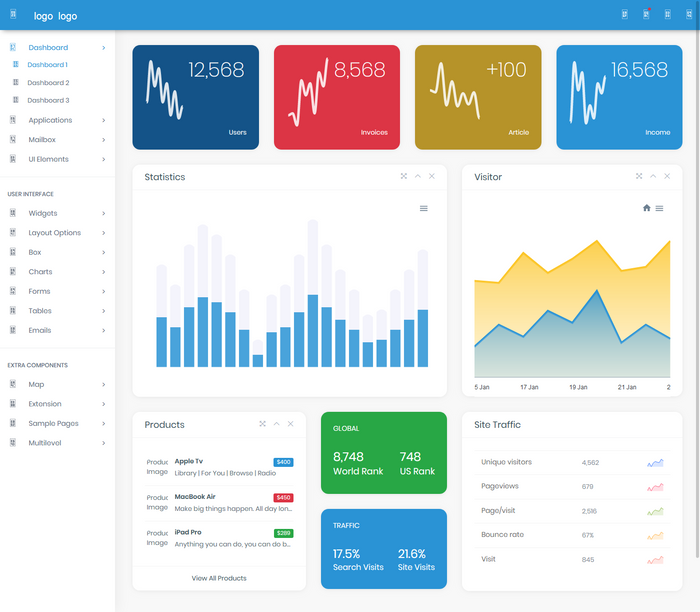Click the Income 16,568 stat card
Screen dimensions: 700x612
pos(619,97)
